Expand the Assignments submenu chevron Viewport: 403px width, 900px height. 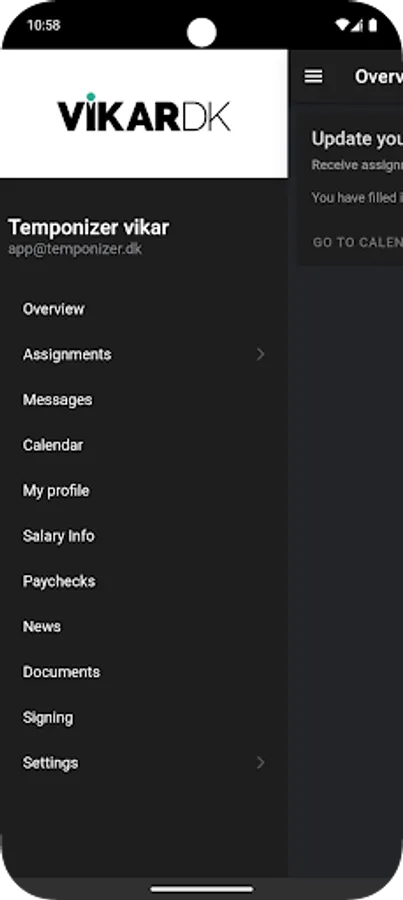coord(261,354)
